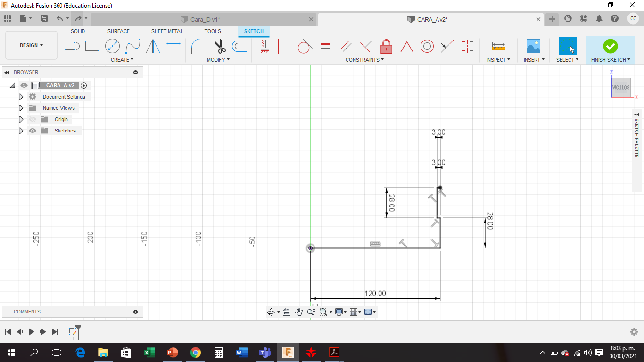Apply the Parallel constraint
The image size is (644, 362).
tap(346, 46)
